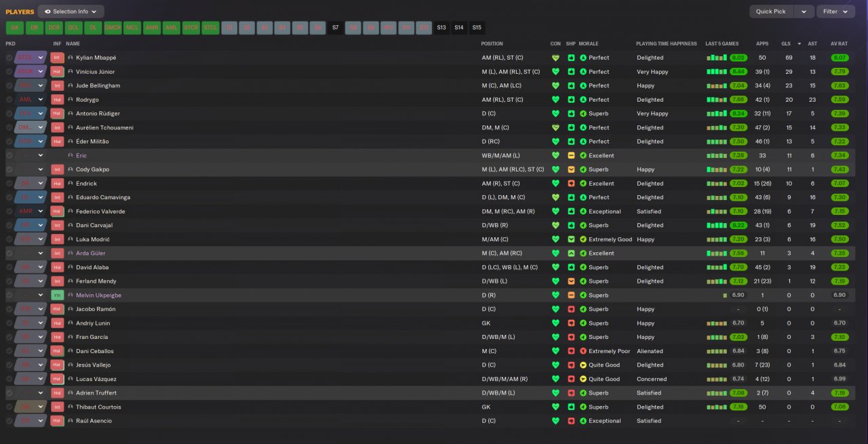Click the Yth badge on Melvin Ukpeigbe
Image resolution: width=868 pixels, height=444 pixels.
[x=57, y=296]
